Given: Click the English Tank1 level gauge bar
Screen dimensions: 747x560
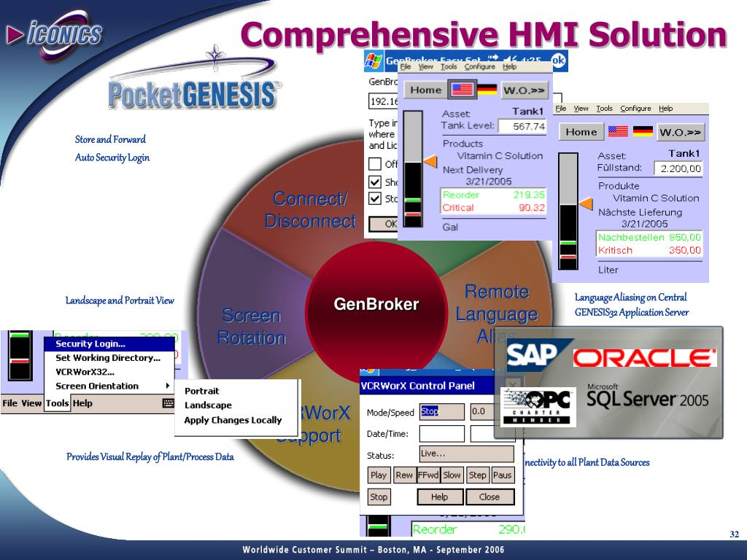Looking at the screenshot, I should 413,168.
